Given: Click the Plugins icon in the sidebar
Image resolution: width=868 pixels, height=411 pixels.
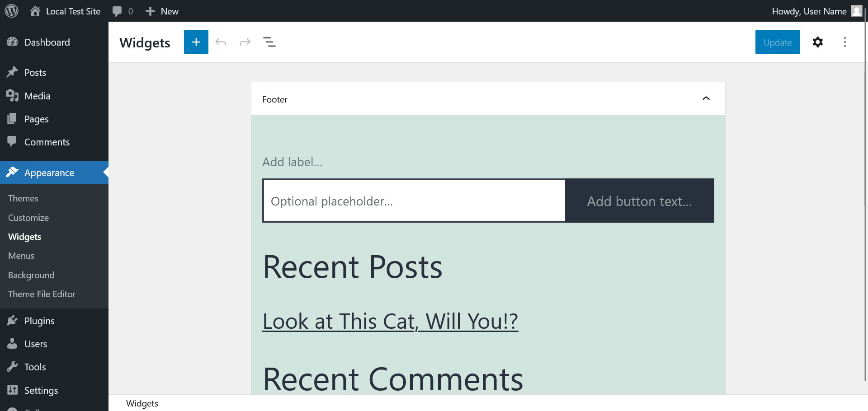Looking at the screenshot, I should click(13, 320).
